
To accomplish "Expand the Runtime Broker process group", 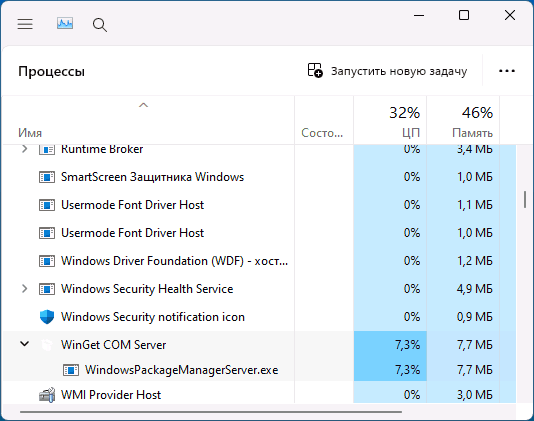I will (x=25, y=149).
